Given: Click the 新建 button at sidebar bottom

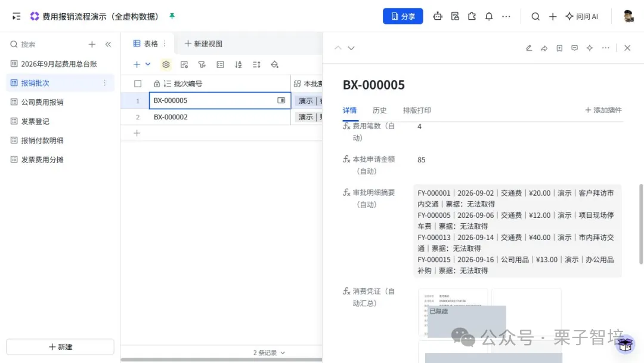Looking at the screenshot, I should click(60, 347).
